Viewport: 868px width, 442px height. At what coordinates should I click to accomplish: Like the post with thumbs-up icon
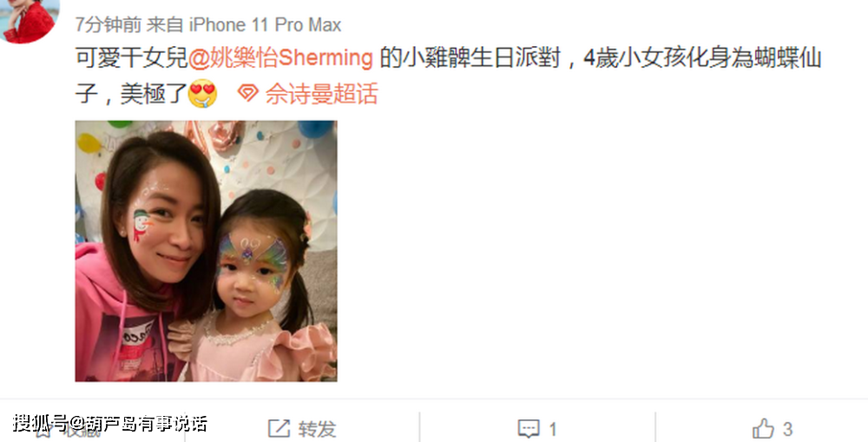click(763, 429)
